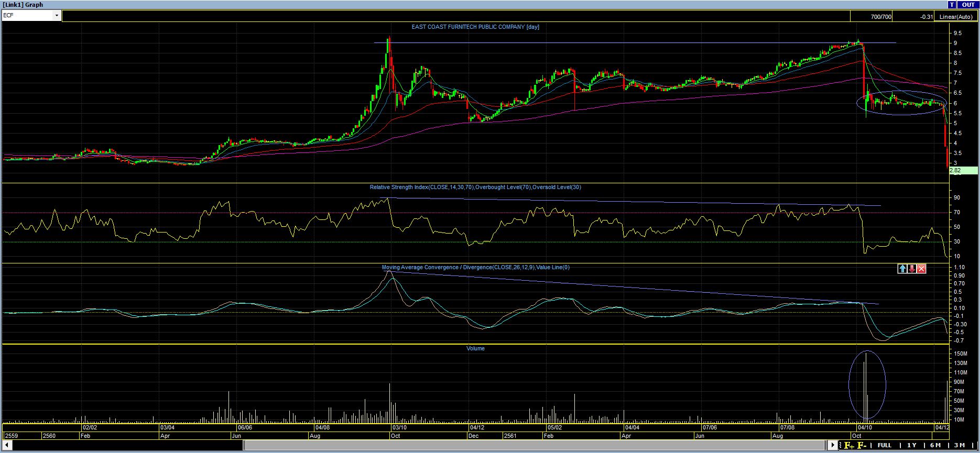
Task: Click the MACD indicator title label
Action: coord(475,268)
